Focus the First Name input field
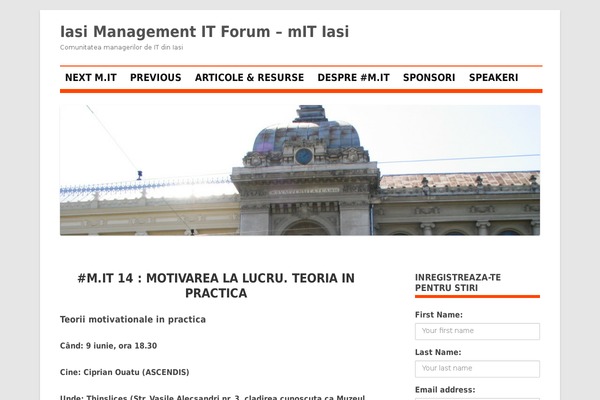 (477, 331)
